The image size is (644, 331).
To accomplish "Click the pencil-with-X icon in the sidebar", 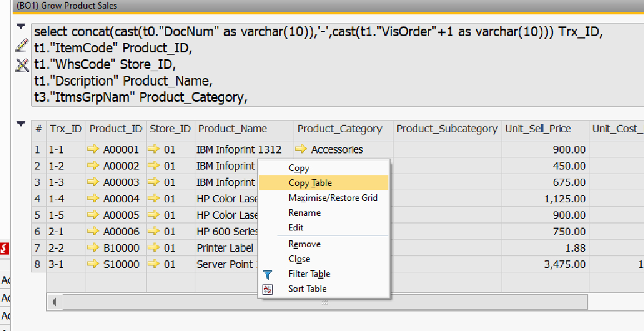I will tap(21, 64).
